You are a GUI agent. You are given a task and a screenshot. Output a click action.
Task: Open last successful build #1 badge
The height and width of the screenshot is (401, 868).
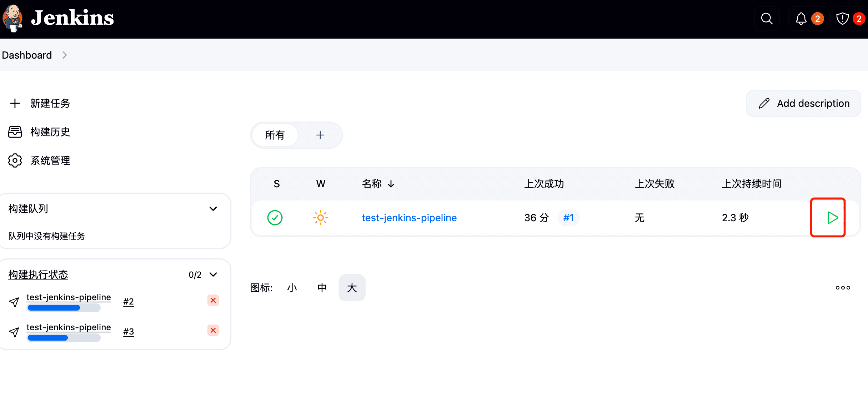tap(568, 218)
